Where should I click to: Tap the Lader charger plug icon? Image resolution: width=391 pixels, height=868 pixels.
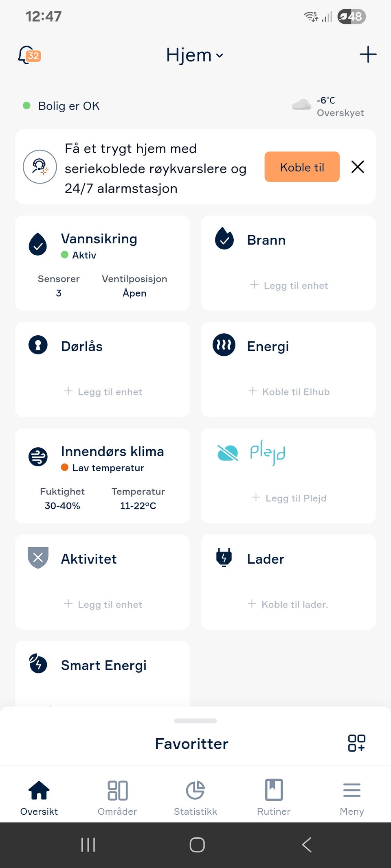224,558
